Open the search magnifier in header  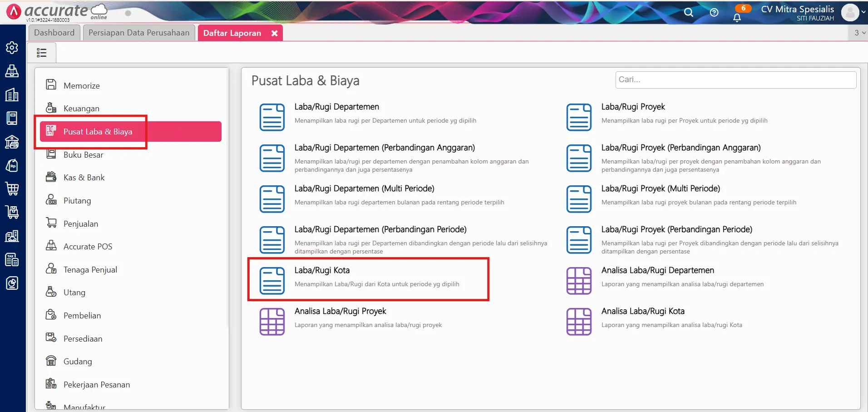689,12
